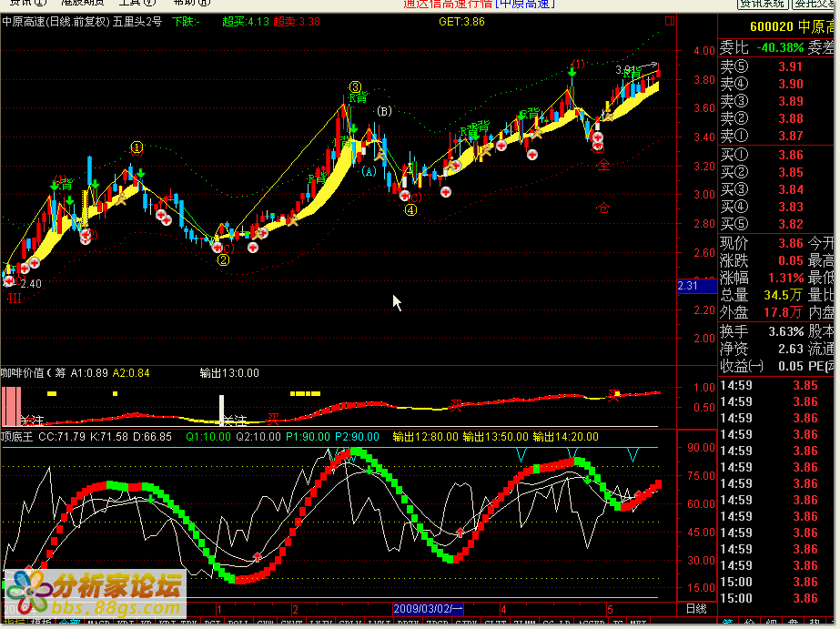Select the 买⑤ 3.82 order row
The height and width of the screenshot is (629, 840).
pos(777,224)
